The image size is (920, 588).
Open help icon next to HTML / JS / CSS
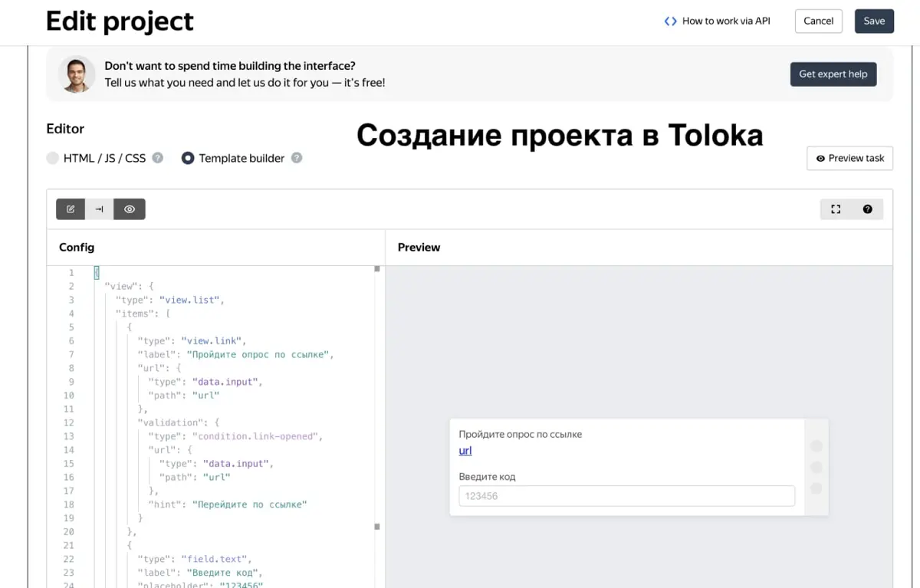pos(158,158)
